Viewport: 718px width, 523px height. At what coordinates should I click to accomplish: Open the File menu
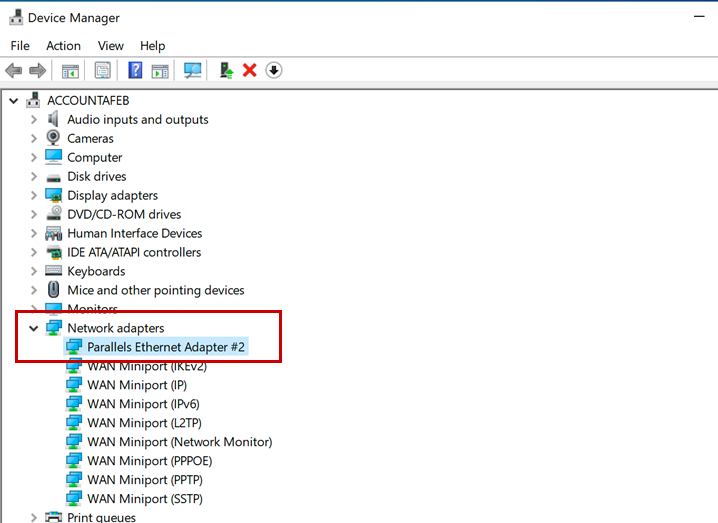[x=20, y=46]
